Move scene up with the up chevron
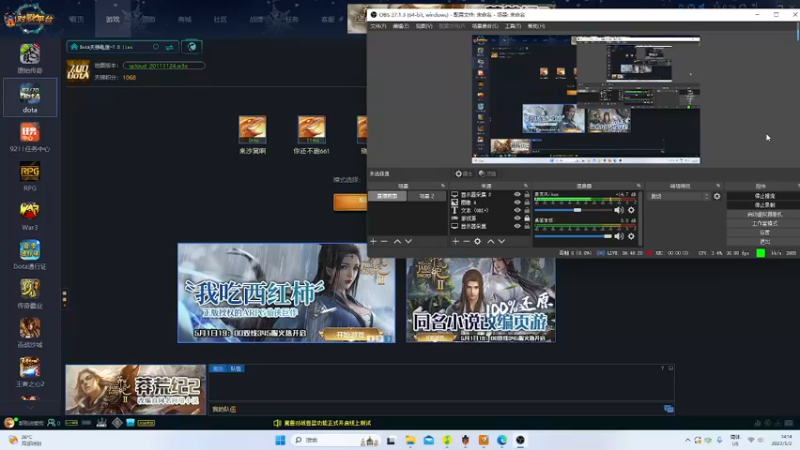Screen dimensions: 800x450 click(397, 241)
